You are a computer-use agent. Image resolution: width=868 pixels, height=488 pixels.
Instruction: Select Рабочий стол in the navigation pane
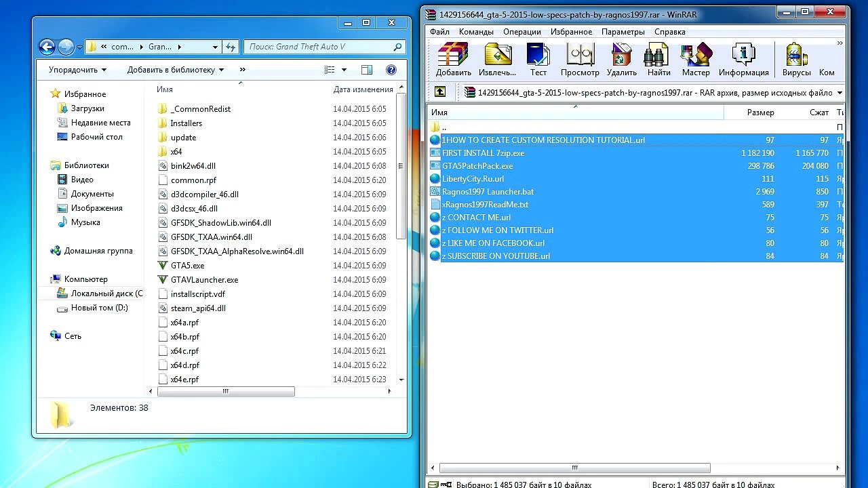pyautogui.click(x=96, y=137)
